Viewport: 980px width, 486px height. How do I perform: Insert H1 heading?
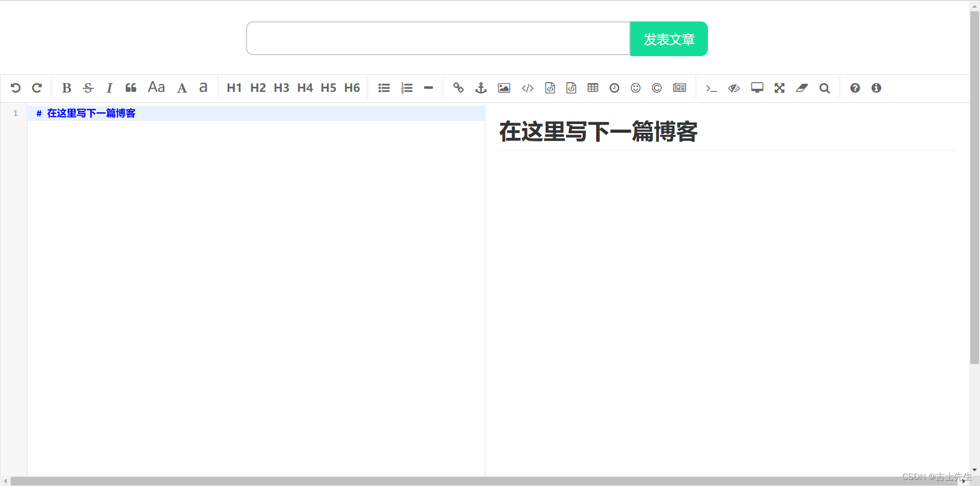click(x=234, y=88)
